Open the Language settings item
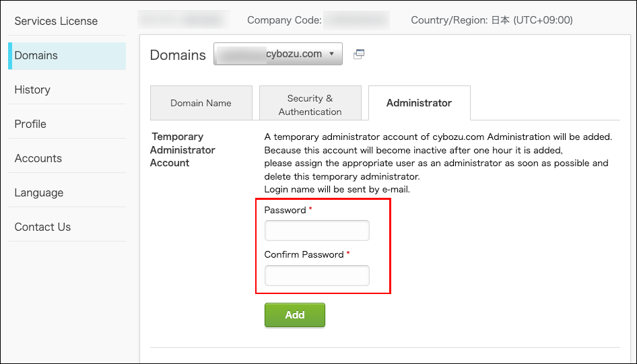 [39, 192]
